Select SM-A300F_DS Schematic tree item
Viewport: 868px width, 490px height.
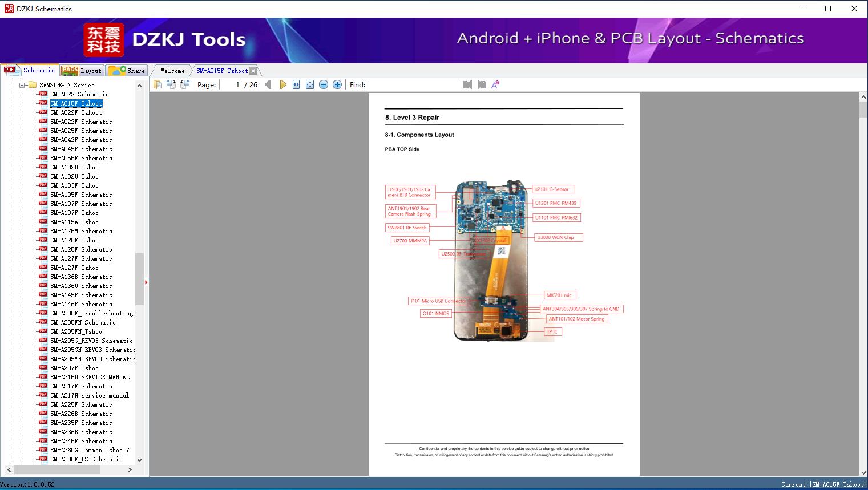tap(86, 459)
